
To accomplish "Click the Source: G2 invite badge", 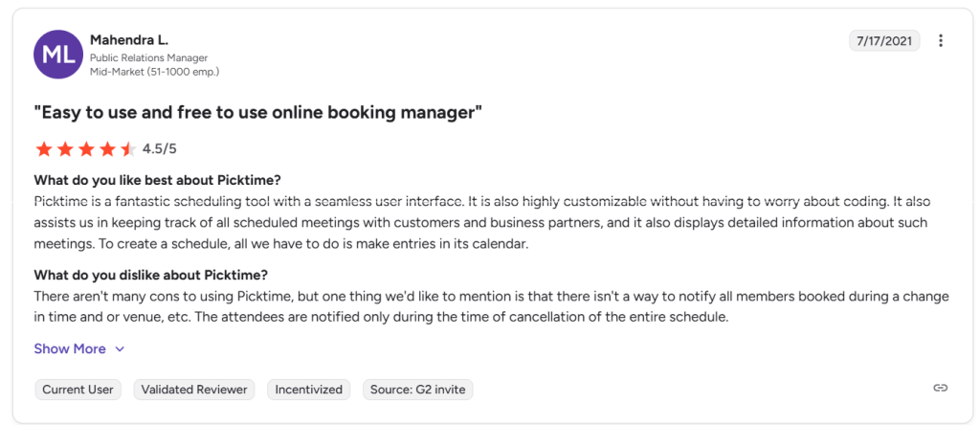I will [417, 390].
